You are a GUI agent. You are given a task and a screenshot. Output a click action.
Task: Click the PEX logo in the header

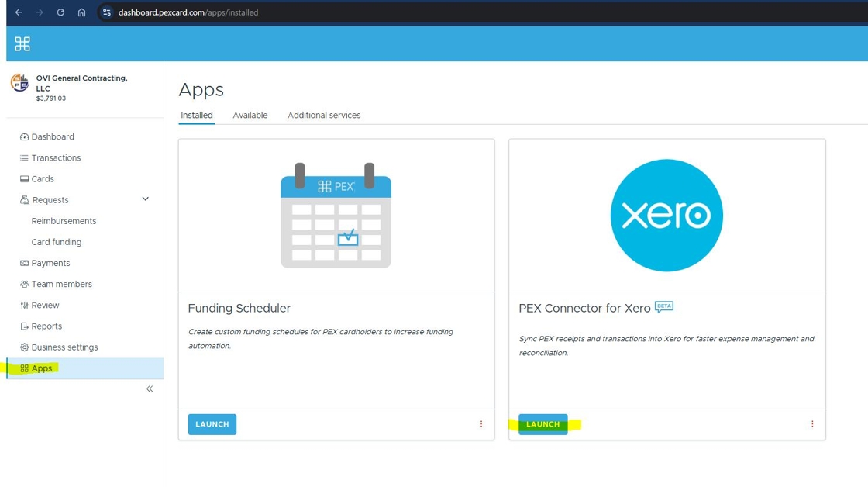point(22,43)
